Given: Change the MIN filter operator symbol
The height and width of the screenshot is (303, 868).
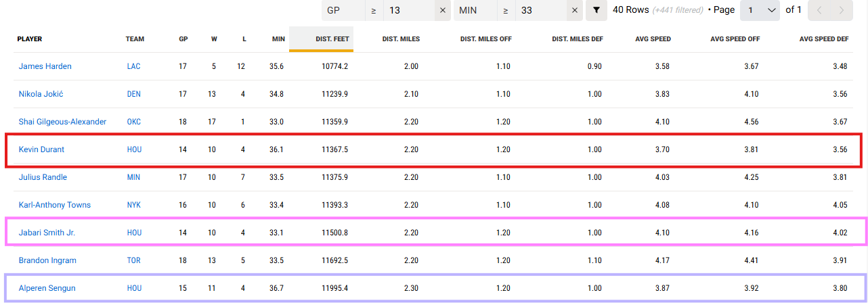Looking at the screenshot, I should (505, 10).
